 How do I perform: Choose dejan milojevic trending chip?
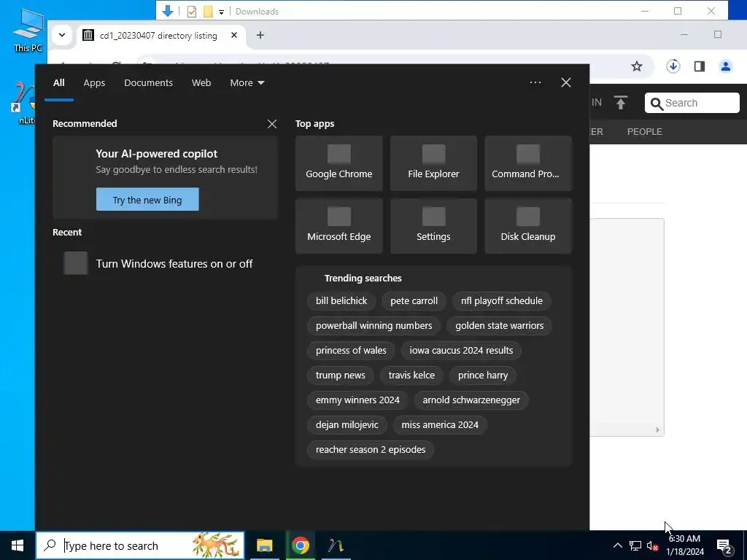[347, 425]
